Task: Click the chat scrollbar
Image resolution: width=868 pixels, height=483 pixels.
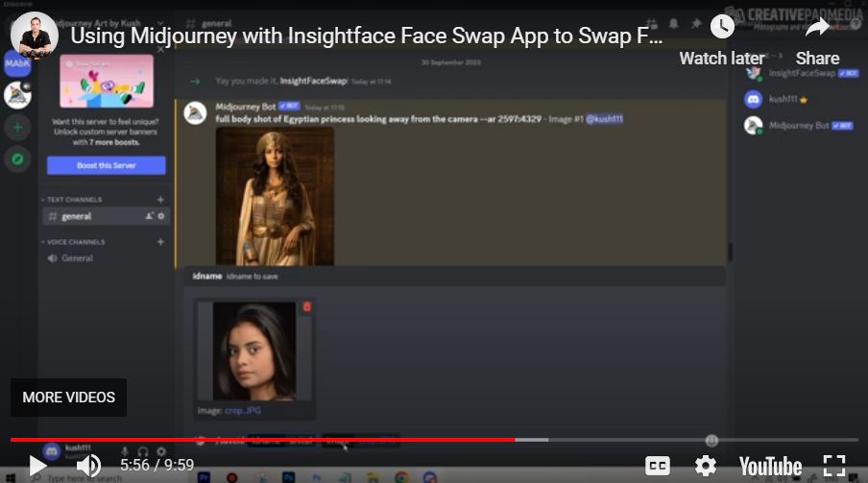Action: pos(730,252)
